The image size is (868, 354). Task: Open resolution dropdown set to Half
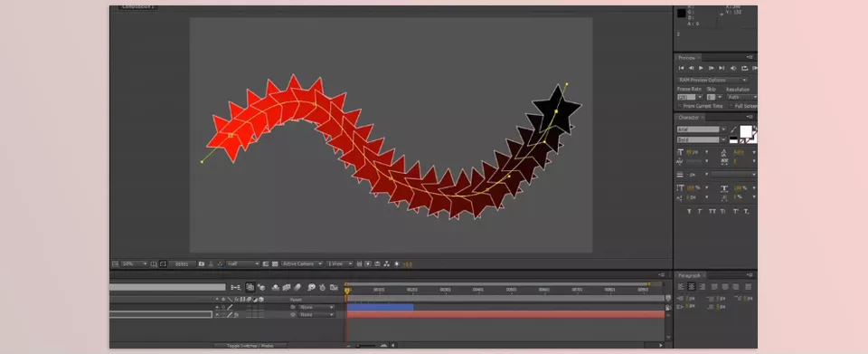243,264
